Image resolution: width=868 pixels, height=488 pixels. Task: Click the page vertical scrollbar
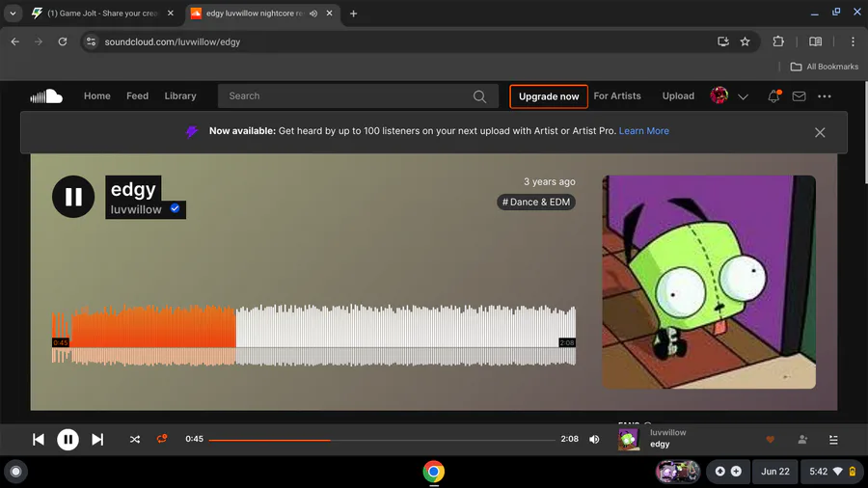click(x=865, y=133)
